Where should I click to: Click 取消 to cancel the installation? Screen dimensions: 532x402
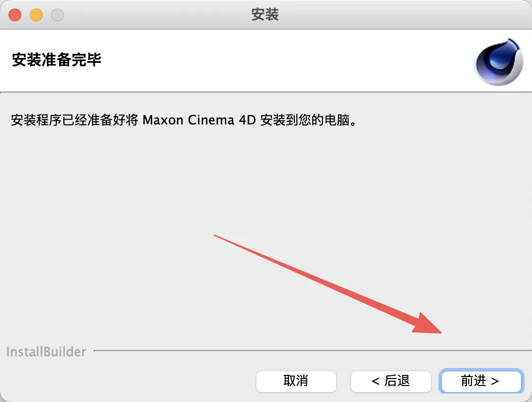tap(296, 381)
